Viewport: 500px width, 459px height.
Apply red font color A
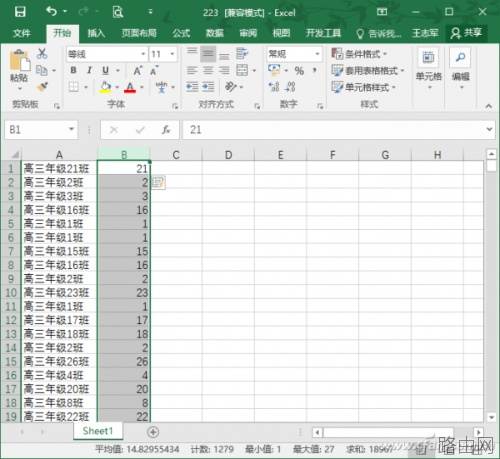tap(130, 87)
